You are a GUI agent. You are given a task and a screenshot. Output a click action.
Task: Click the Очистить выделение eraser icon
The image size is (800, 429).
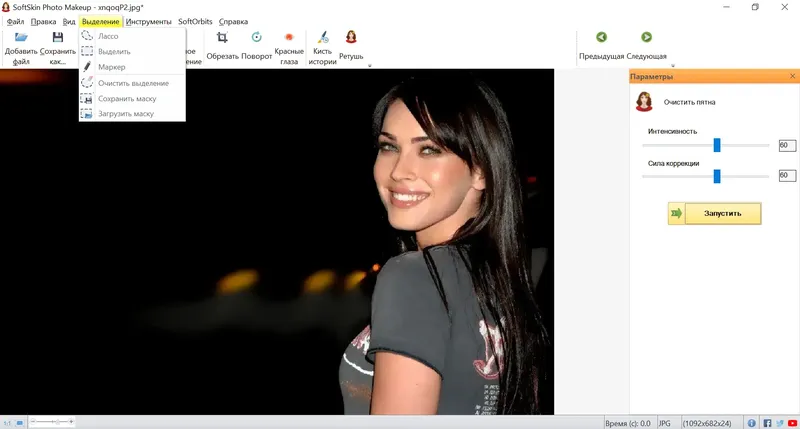pos(87,83)
